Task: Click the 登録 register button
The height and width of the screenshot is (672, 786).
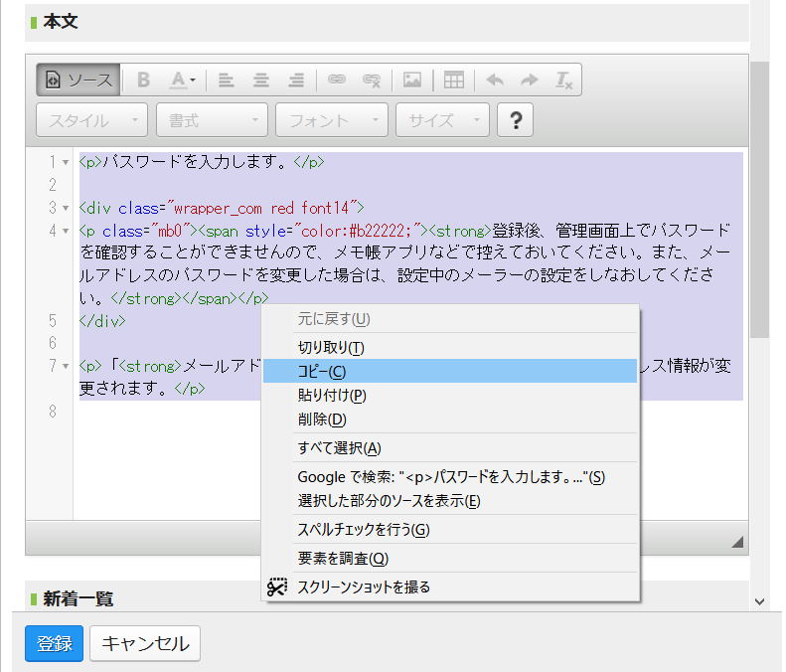Action: 54,643
